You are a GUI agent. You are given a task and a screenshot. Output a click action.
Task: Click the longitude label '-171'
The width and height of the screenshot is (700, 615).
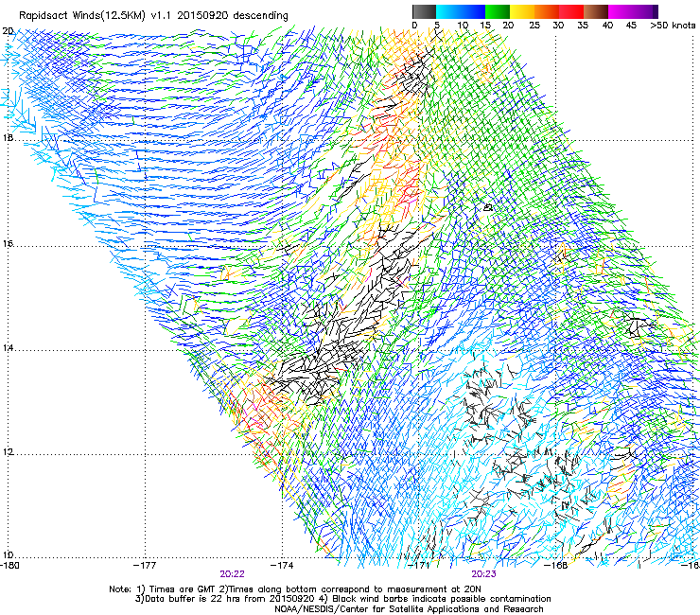pos(418,566)
